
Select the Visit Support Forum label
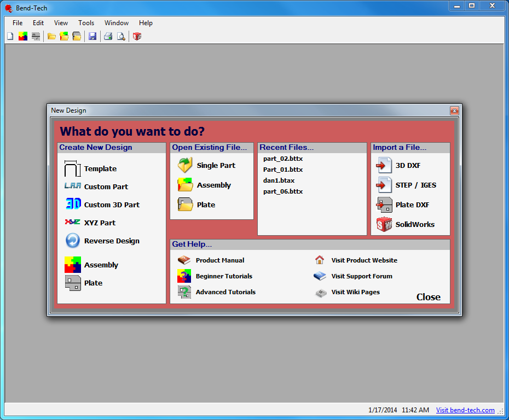point(362,276)
